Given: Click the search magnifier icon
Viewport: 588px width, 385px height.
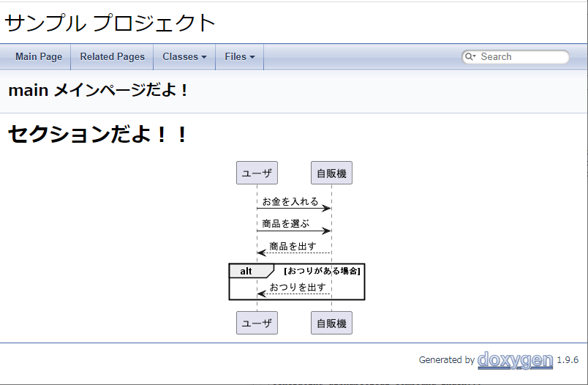Looking at the screenshot, I should pos(470,56).
